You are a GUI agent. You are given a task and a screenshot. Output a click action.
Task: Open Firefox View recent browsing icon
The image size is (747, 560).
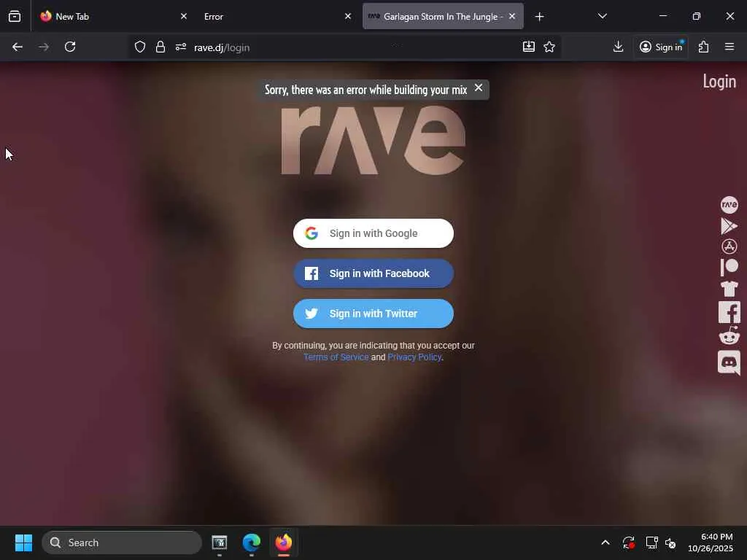point(15,16)
